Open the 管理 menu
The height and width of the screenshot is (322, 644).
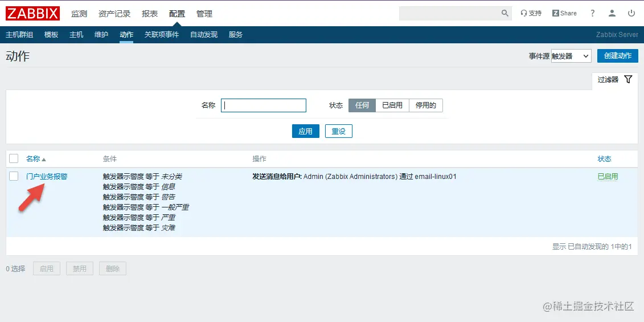[x=204, y=14]
